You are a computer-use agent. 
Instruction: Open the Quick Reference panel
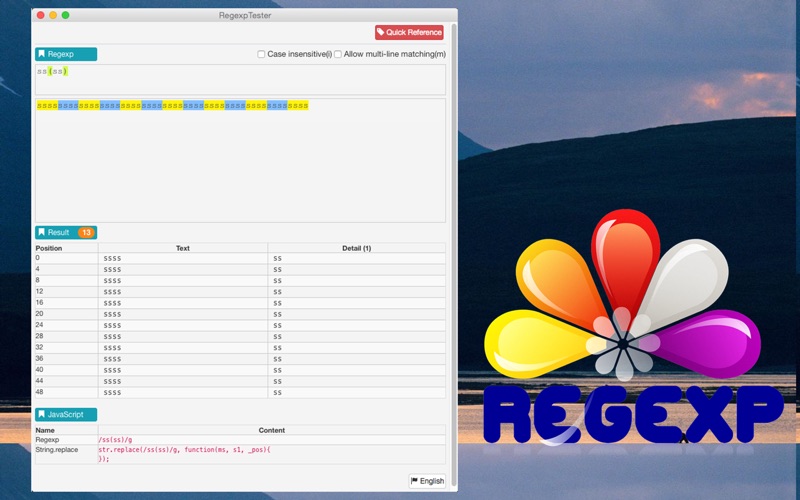point(409,32)
